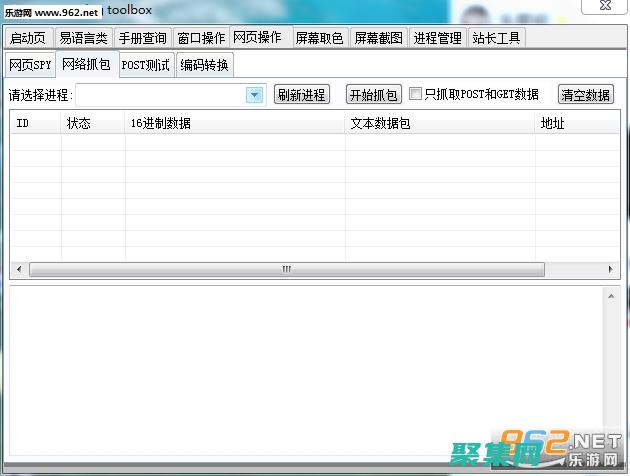Select the 站长工具 tab
This screenshot has height=476, width=630.
click(x=496, y=38)
